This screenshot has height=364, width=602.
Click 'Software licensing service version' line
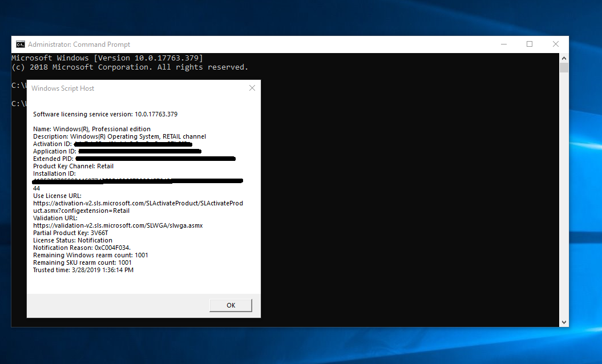click(105, 114)
